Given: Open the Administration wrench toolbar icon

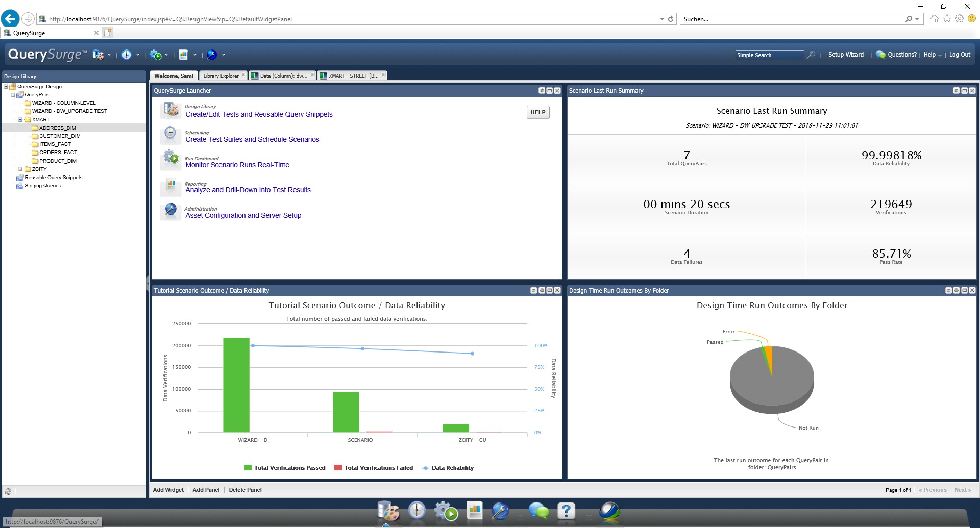Looking at the screenshot, I should point(212,55).
